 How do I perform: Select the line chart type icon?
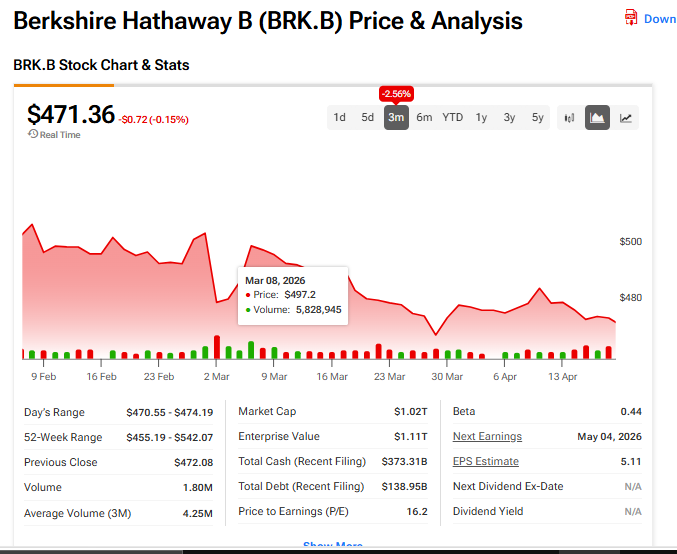pyautogui.click(x=626, y=117)
